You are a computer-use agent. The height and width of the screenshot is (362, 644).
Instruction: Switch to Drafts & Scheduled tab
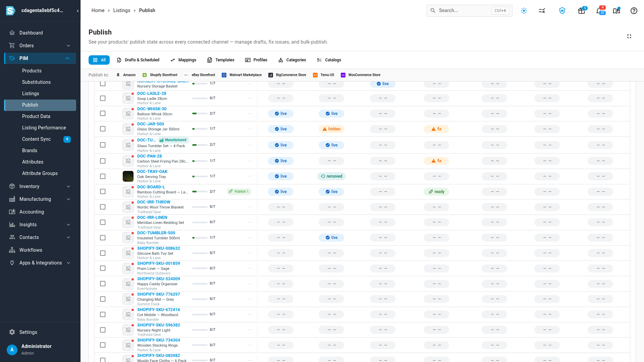(138, 60)
